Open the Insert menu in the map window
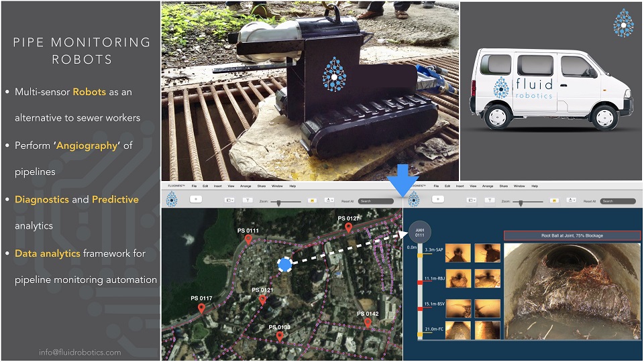 coord(217,186)
